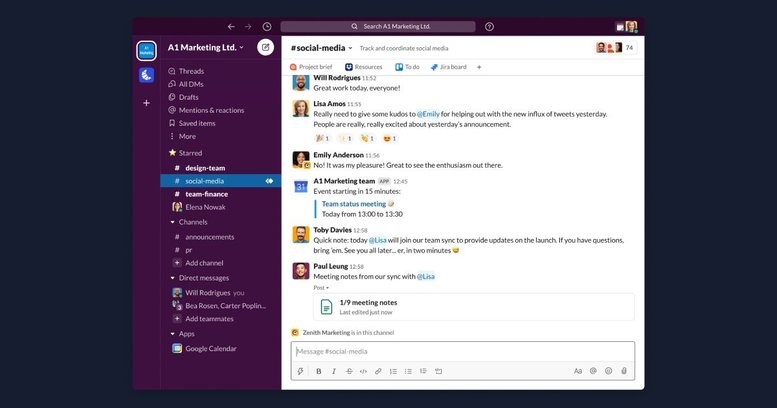Open Resources tab
Viewport: 777px width, 408px height.
[x=364, y=67]
